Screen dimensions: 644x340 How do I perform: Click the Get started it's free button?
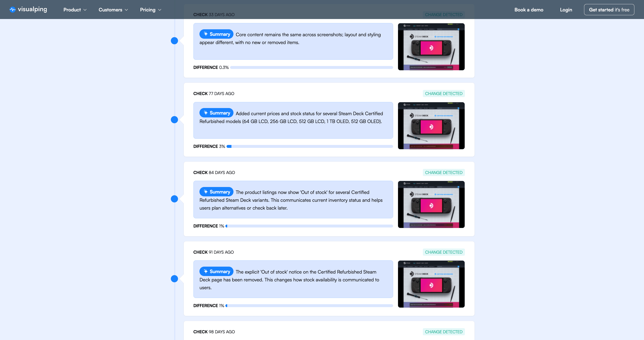pyautogui.click(x=609, y=9)
